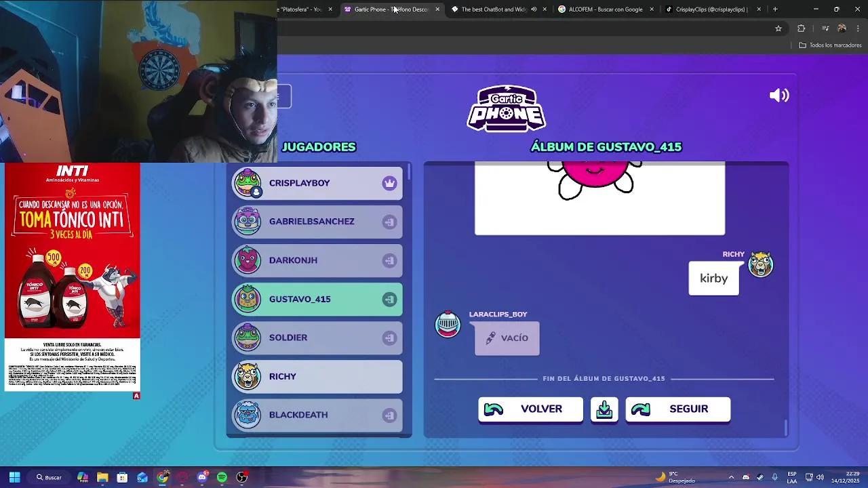868x488 pixels.
Task: Open the browser extensions menu
Action: pos(802,28)
